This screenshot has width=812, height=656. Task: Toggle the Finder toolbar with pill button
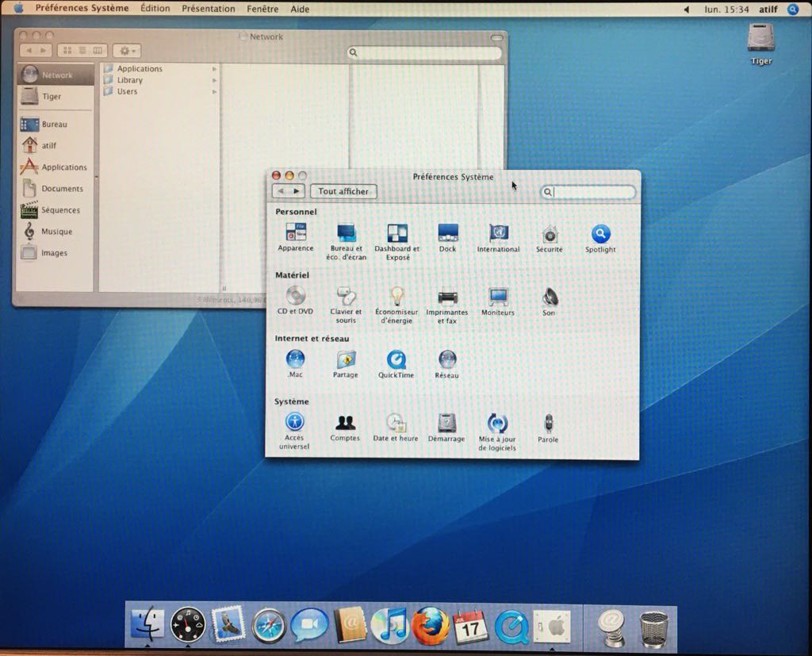tap(497, 37)
